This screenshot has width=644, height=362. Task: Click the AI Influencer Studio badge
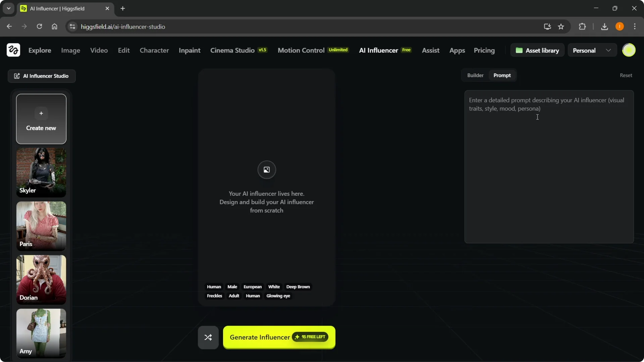tap(41, 76)
